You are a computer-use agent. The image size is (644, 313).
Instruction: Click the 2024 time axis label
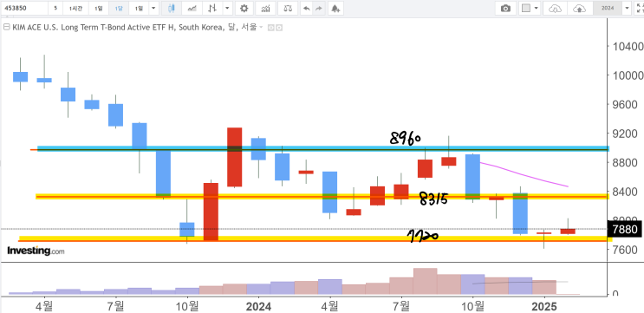click(258, 306)
